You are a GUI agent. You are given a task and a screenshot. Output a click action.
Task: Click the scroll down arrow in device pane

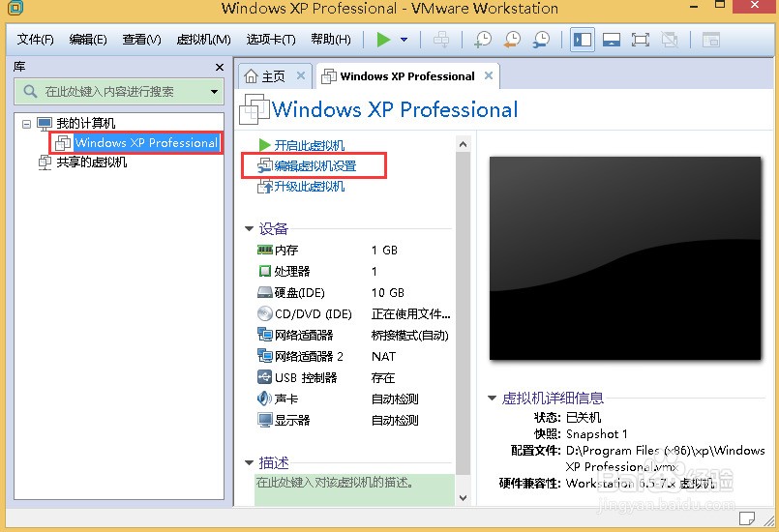pyautogui.click(x=463, y=498)
